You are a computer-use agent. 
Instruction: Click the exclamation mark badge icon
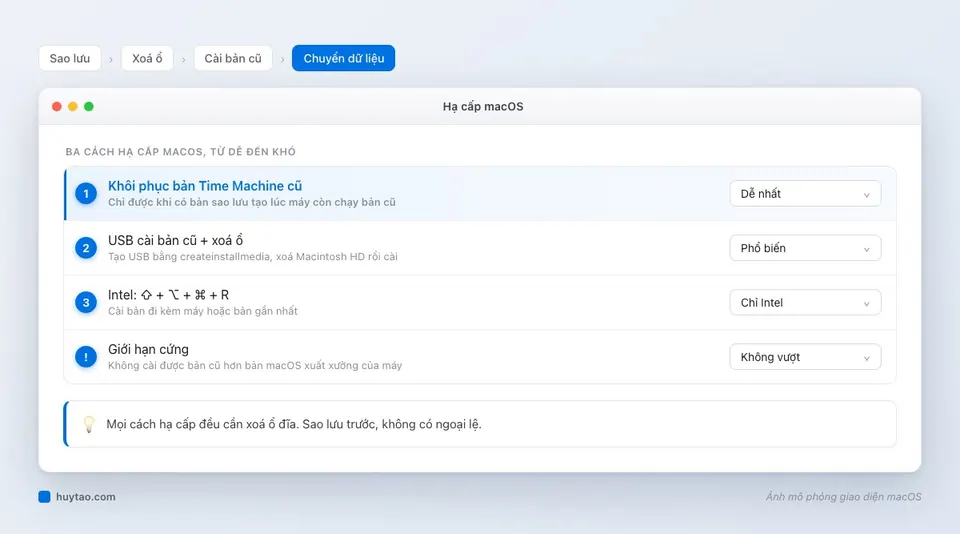(x=86, y=357)
